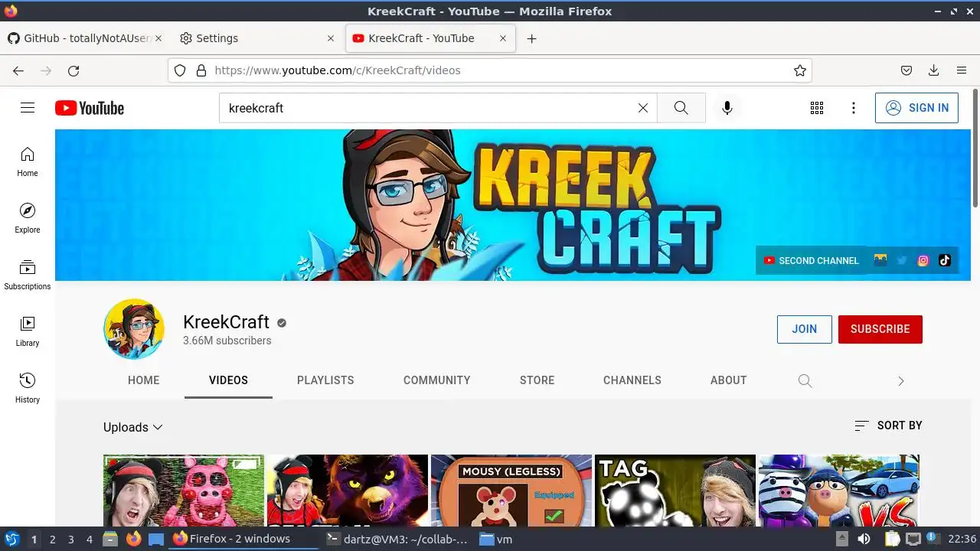Image resolution: width=980 pixels, height=551 pixels.
Task: Search within the channel magnifier icon
Action: pos(805,380)
